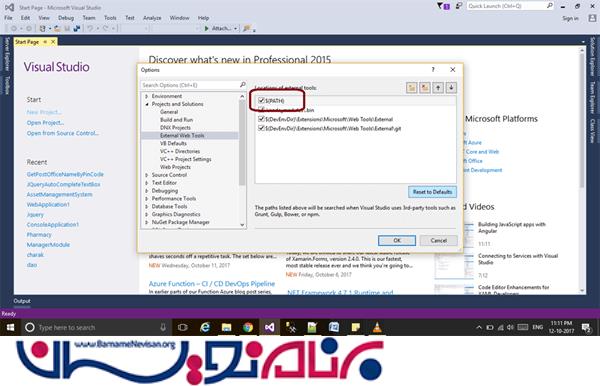600x386 pixels.
Task: Click the delete path icon in Options
Action: (x=425, y=88)
